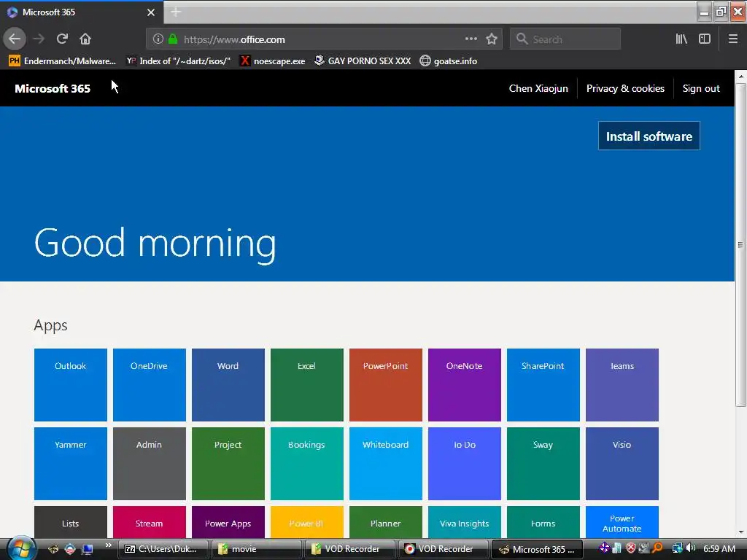747x560 pixels.
Task: Switch to C:\Users\Duk... taskbar window
Action: [163, 549]
